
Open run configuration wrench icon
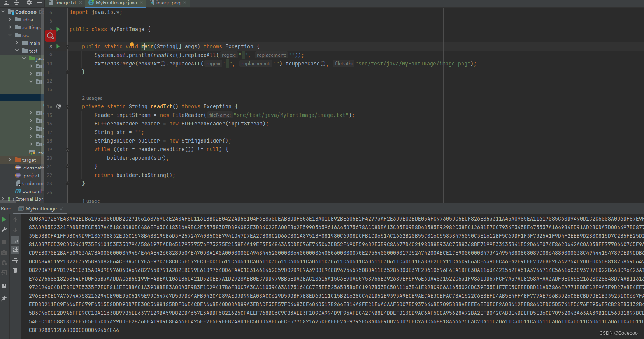coord(4,230)
